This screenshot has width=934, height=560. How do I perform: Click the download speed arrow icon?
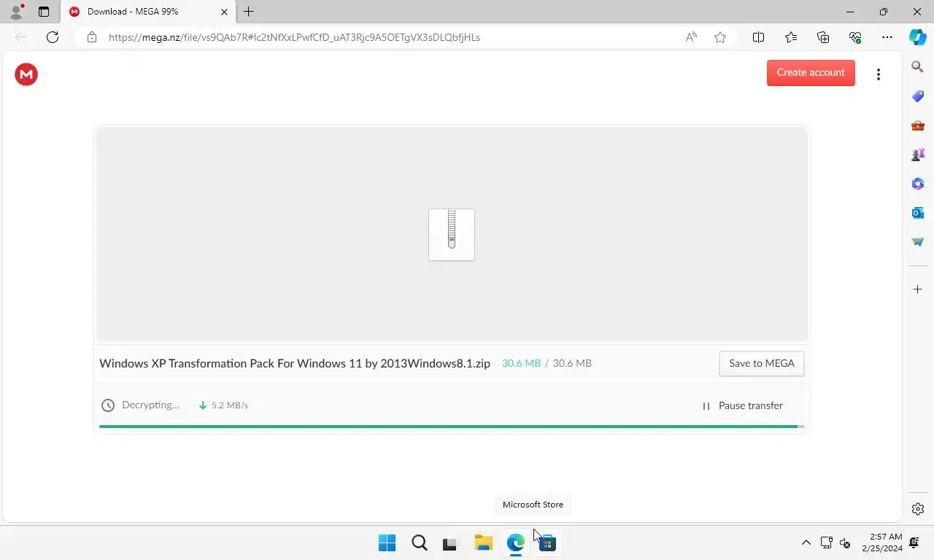203,405
